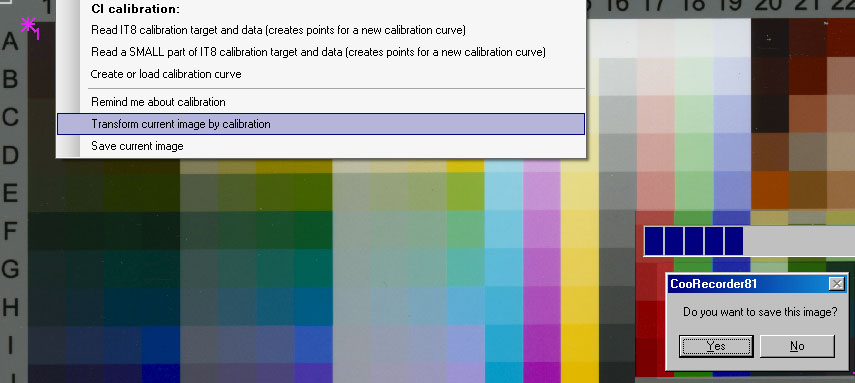Click row label F on the target
The height and width of the screenshot is (383, 855).
(10, 231)
